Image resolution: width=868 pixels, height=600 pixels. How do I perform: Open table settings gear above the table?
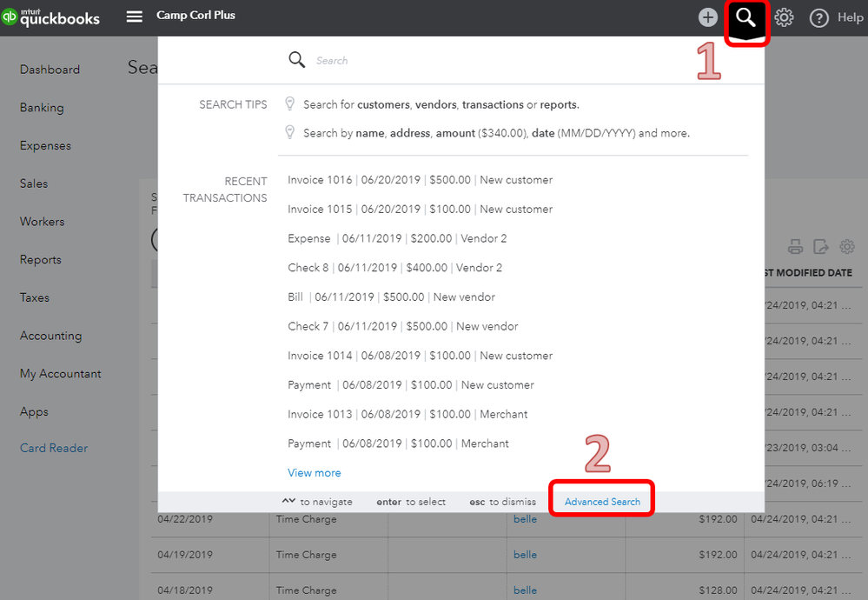coord(847,246)
